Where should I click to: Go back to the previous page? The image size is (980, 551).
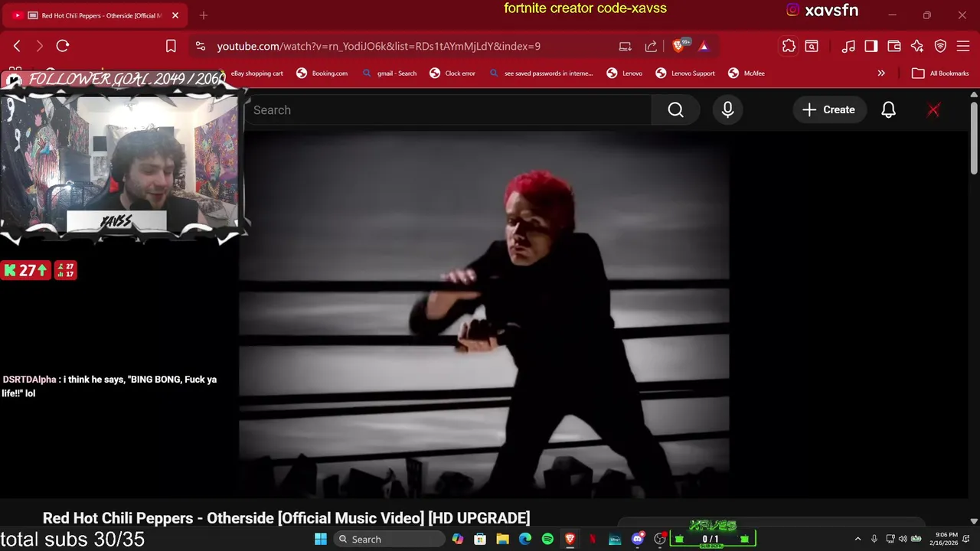click(17, 46)
